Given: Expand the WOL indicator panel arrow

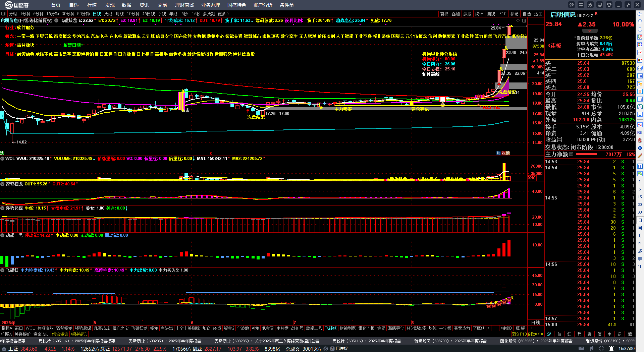Looking at the screenshot, I should coord(2,159).
